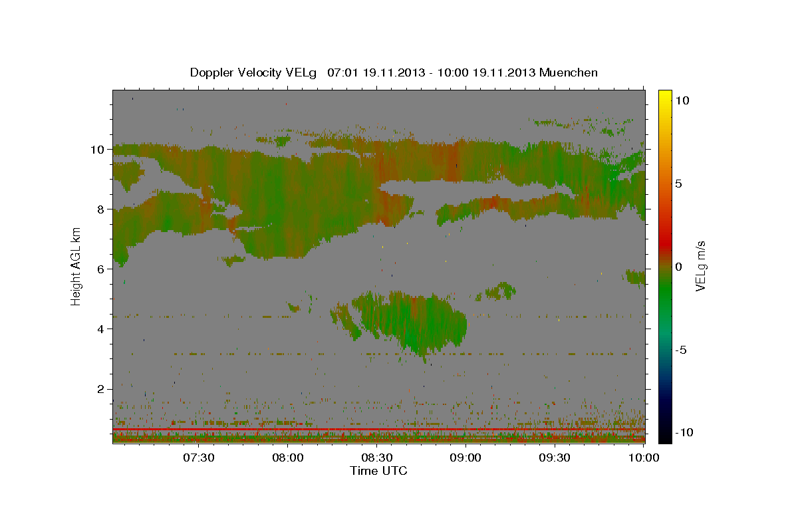Screen dimensions: 798x532
Task: Click the height tick label '6'
Action: 101,269
